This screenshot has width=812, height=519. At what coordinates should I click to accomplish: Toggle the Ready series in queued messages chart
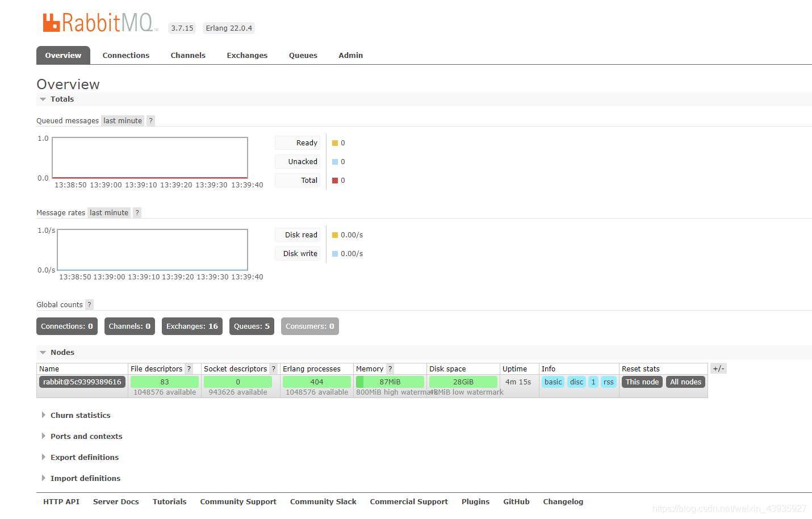tap(298, 143)
